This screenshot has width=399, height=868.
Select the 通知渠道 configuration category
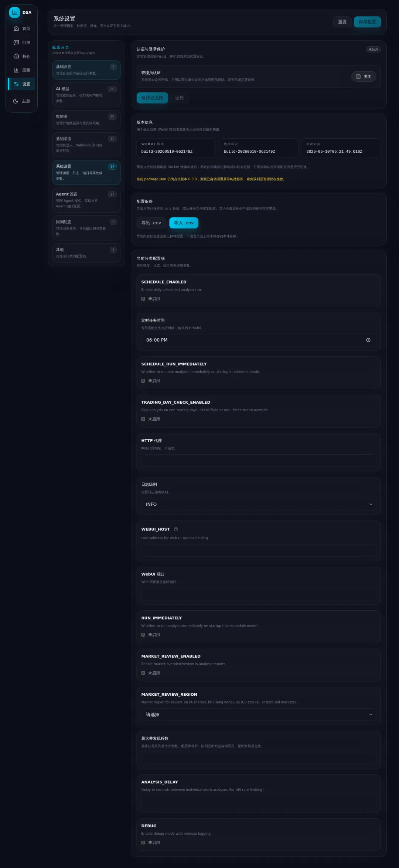coord(86,145)
